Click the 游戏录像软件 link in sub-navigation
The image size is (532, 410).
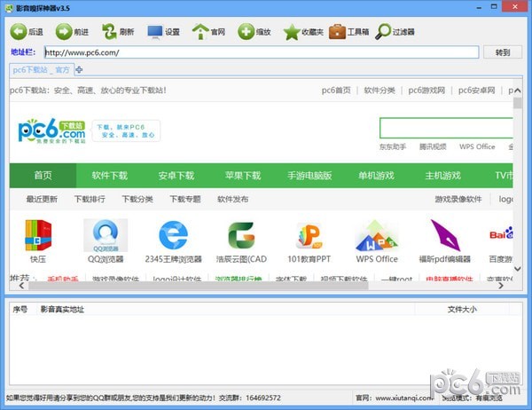click(458, 199)
